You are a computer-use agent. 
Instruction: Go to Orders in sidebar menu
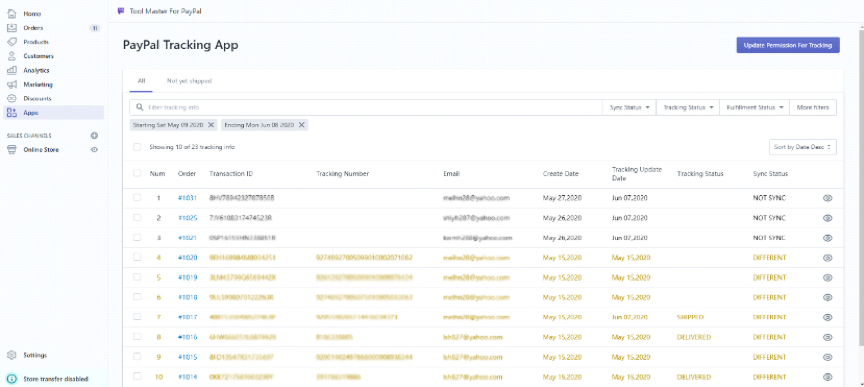(x=33, y=28)
